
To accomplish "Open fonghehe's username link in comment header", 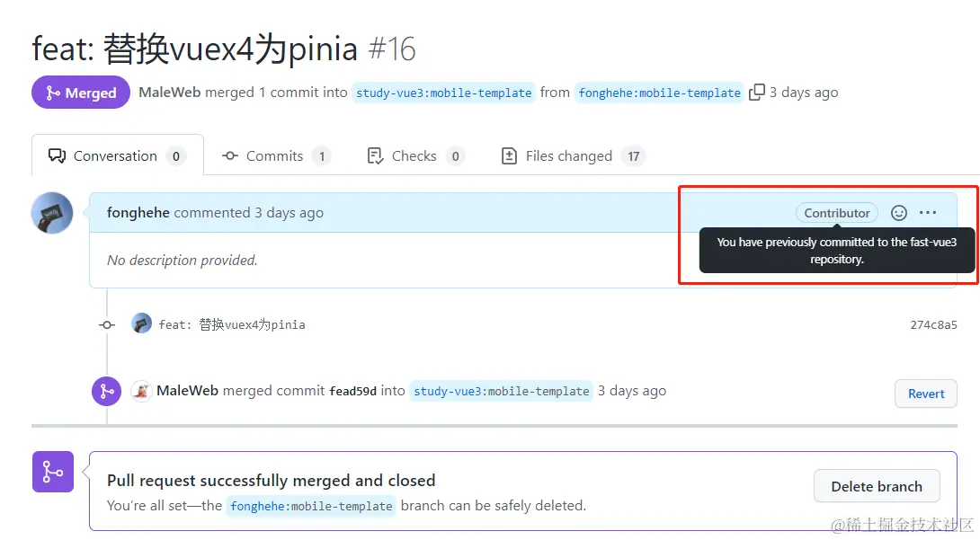I will click(x=138, y=212).
